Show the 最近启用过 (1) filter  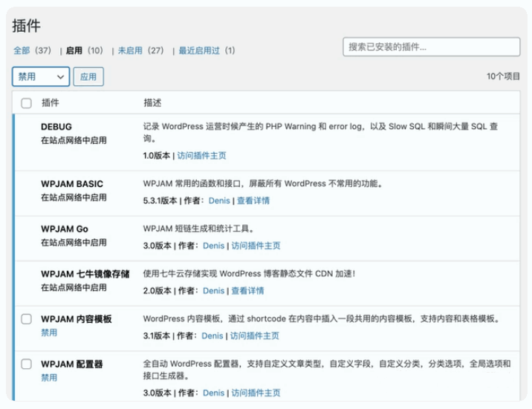tap(207, 50)
